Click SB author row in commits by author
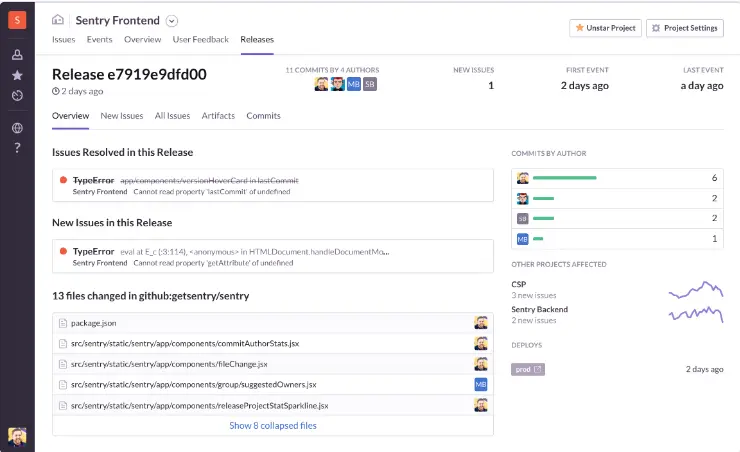The width and height of the screenshot is (740, 452). coord(617,218)
